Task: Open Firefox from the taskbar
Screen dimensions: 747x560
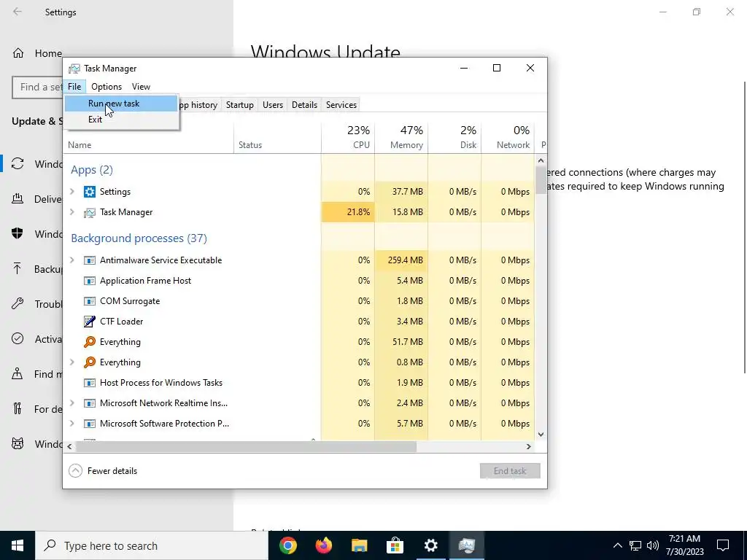Action: (x=323, y=545)
